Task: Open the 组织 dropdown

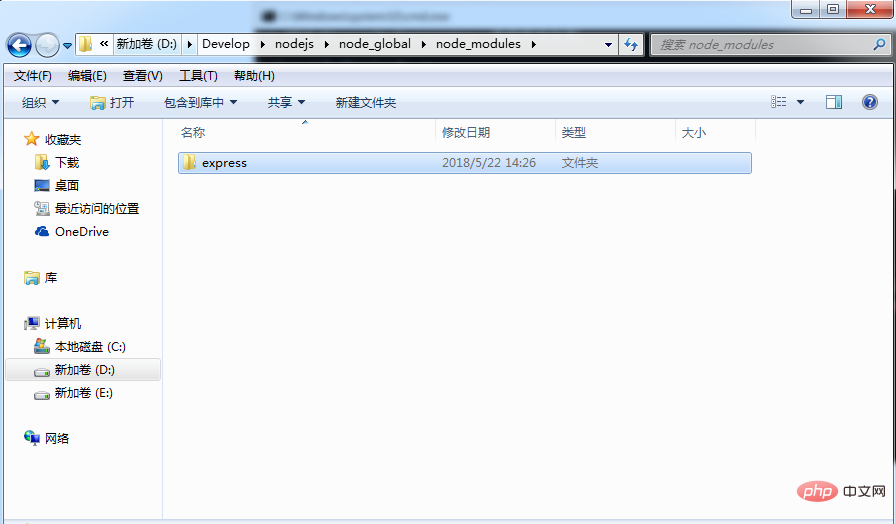Action: (x=40, y=102)
